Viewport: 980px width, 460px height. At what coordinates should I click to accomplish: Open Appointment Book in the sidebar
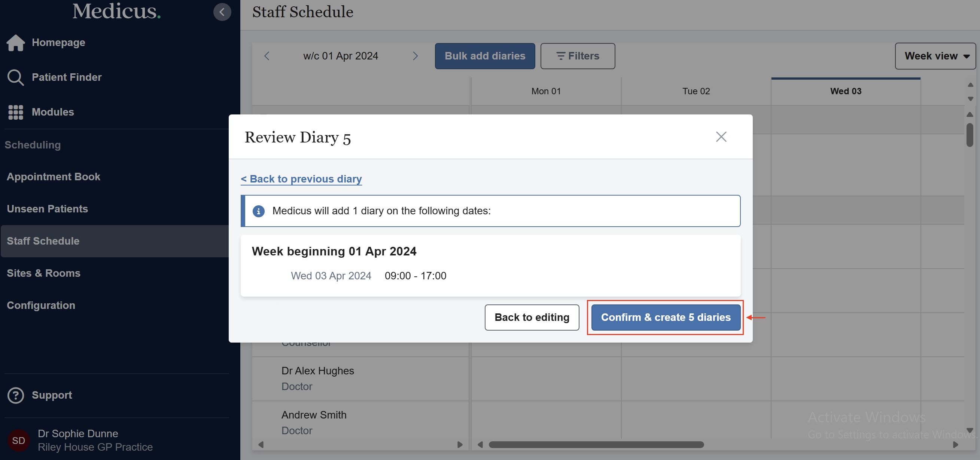(x=53, y=177)
